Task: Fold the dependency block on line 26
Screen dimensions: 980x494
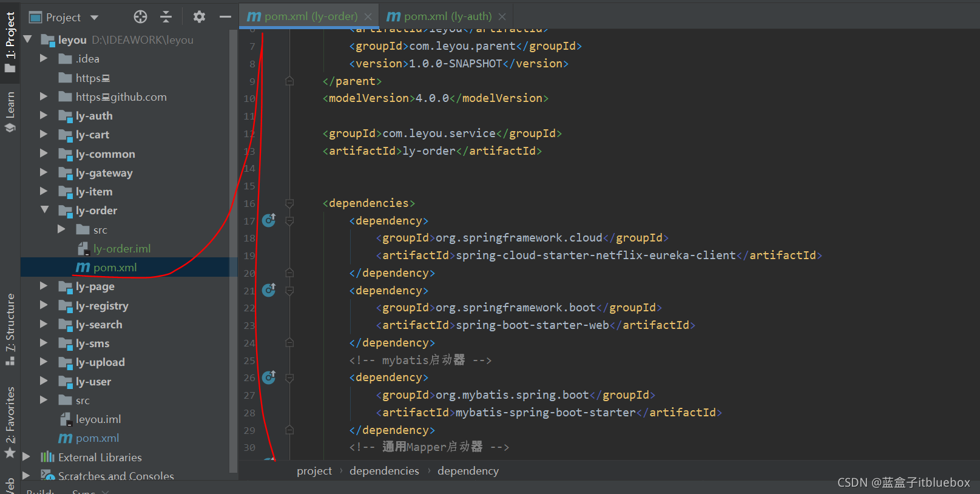Action: point(289,378)
